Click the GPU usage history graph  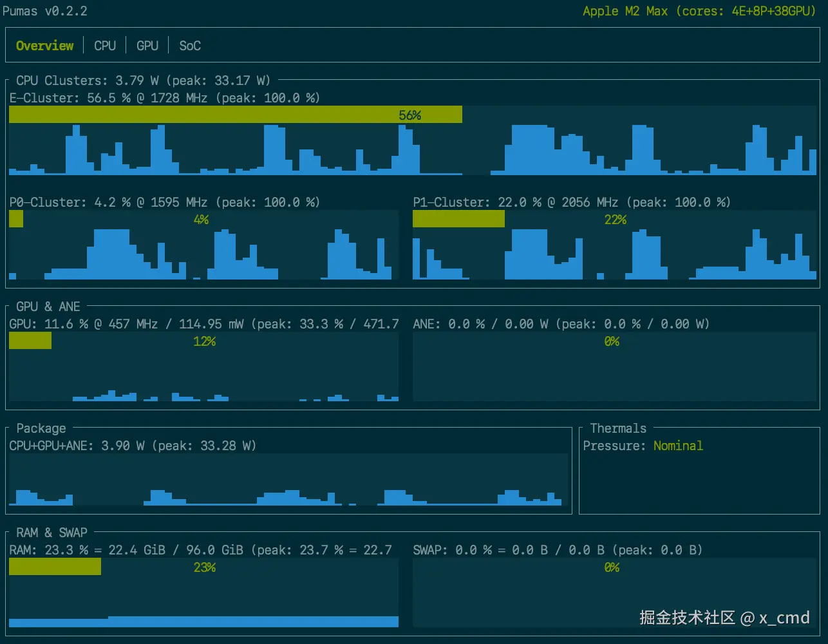point(203,375)
